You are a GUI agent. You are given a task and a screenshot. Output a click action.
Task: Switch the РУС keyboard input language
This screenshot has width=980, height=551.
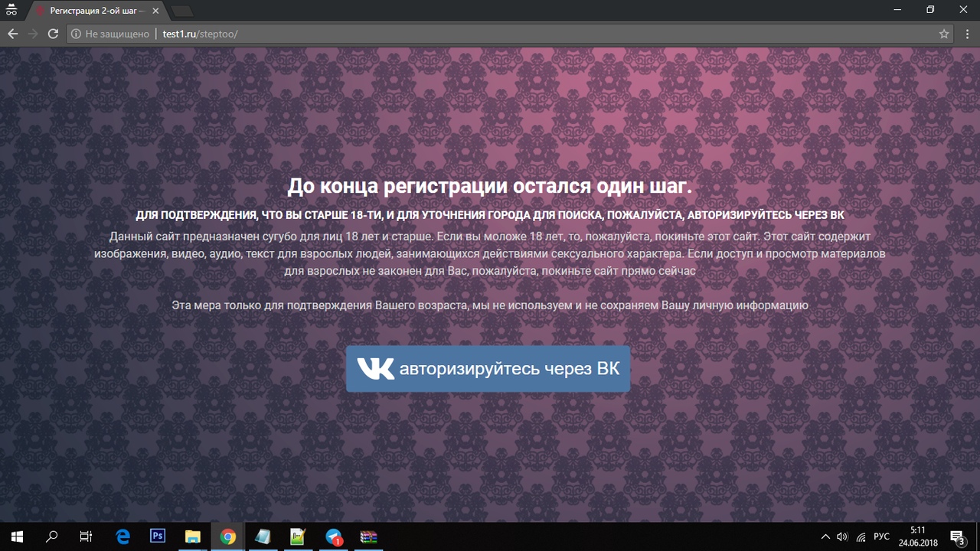coord(881,536)
